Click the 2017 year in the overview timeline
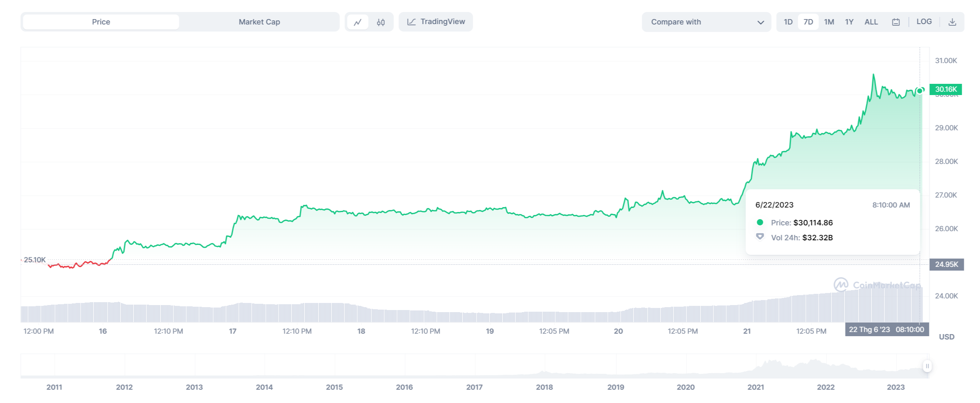The image size is (980, 403). (x=474, y=387)
